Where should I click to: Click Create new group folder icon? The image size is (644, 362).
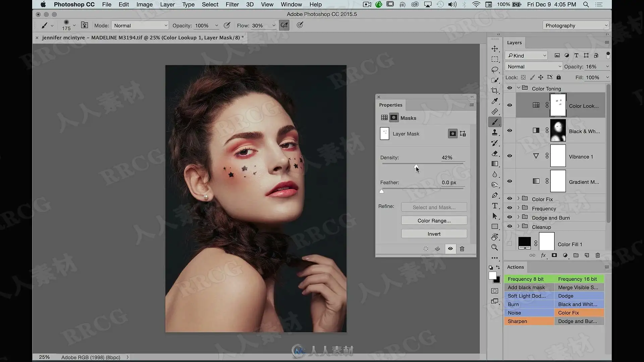click(x=576, y=255)
